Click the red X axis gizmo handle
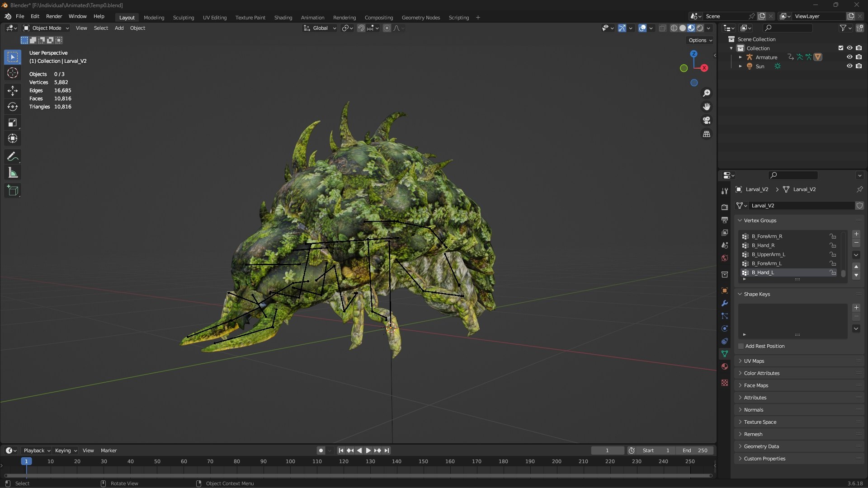Image resolution: width=868 pixels, height=488 pixels. 704,68
